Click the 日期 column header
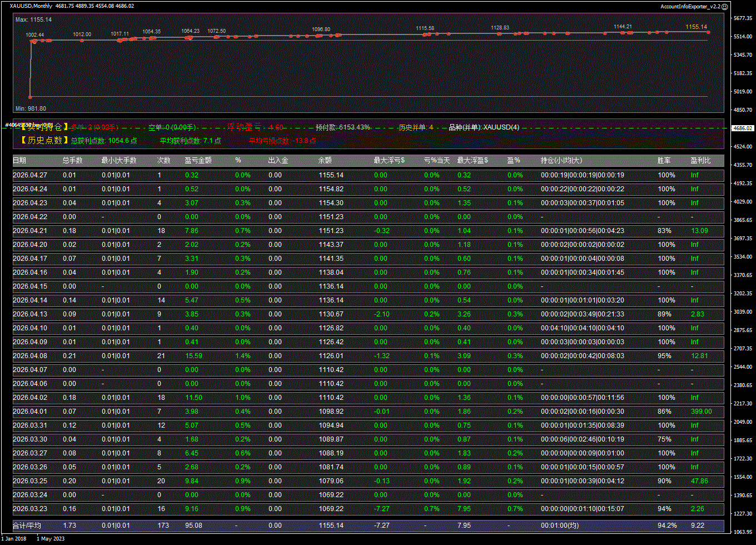Image resolution: width=756 pixels, height=545 pixels. click(19, 161)
